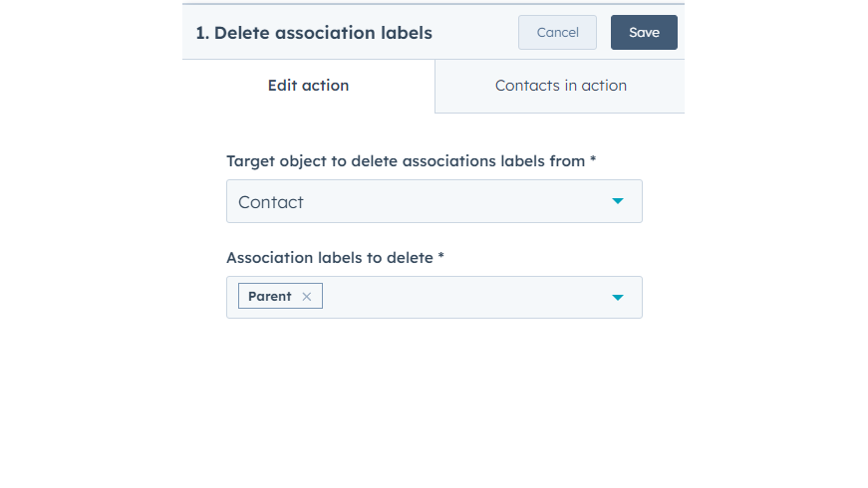Click blank panel area below the form
This screenshot has height=488, width=868.
(x=434, y=408)
